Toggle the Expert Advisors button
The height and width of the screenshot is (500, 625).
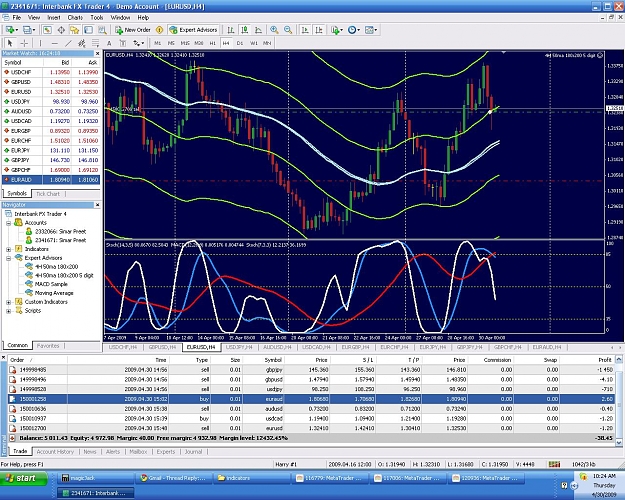coord(194,30)
